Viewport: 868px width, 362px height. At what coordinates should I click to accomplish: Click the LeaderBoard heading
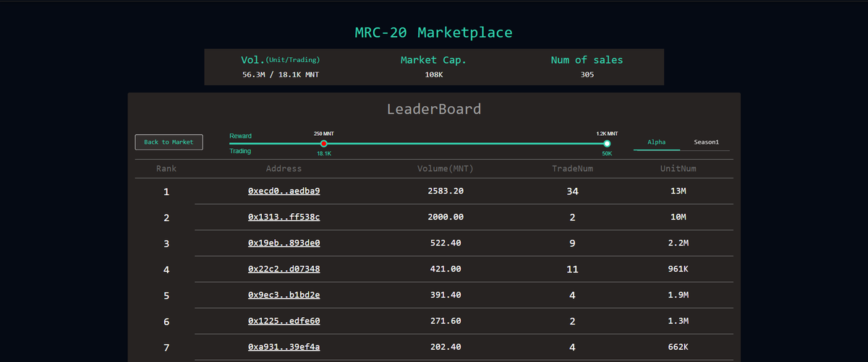(434, 110)
